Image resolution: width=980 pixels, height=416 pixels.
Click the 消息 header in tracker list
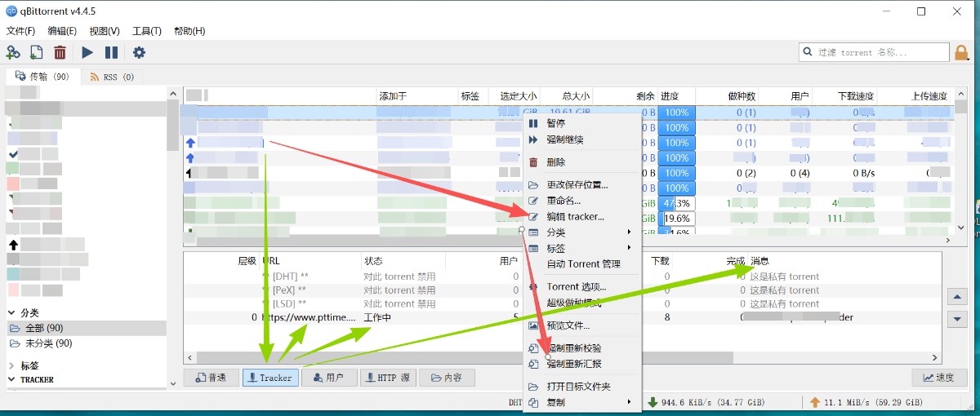845,261
